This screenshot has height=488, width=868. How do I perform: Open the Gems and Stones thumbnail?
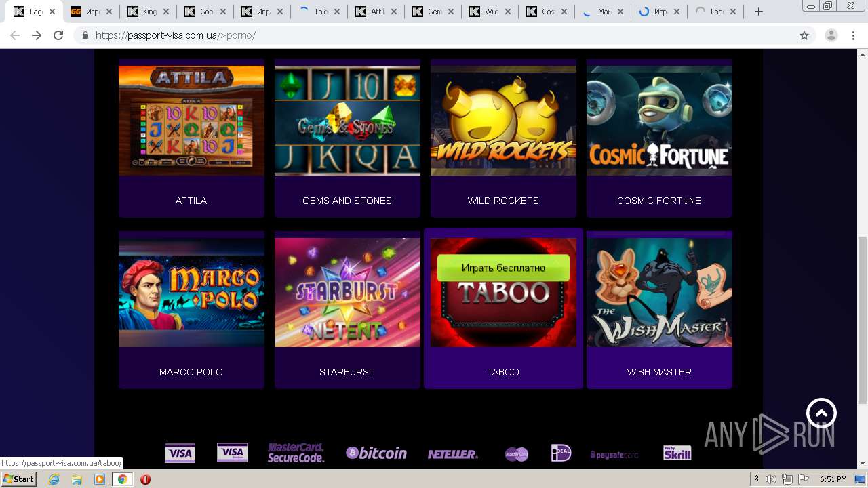[347, 121]
